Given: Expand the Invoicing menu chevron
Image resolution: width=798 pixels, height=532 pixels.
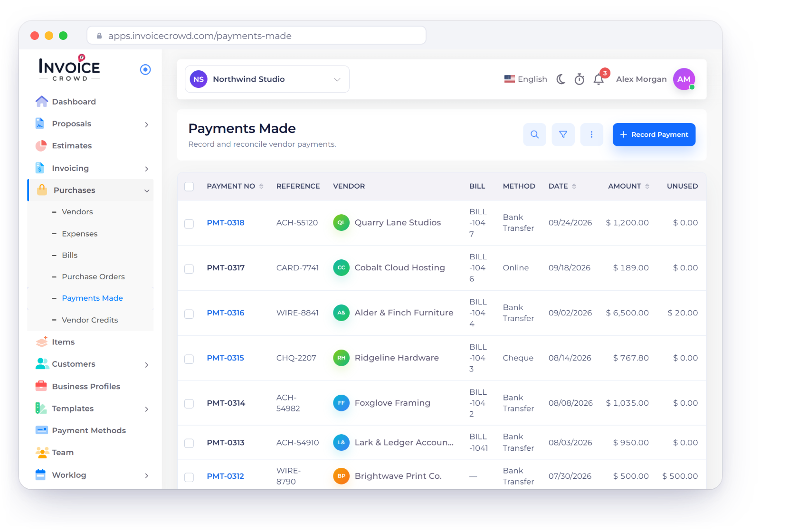Looking at the screenshot, I should point(147,169).
